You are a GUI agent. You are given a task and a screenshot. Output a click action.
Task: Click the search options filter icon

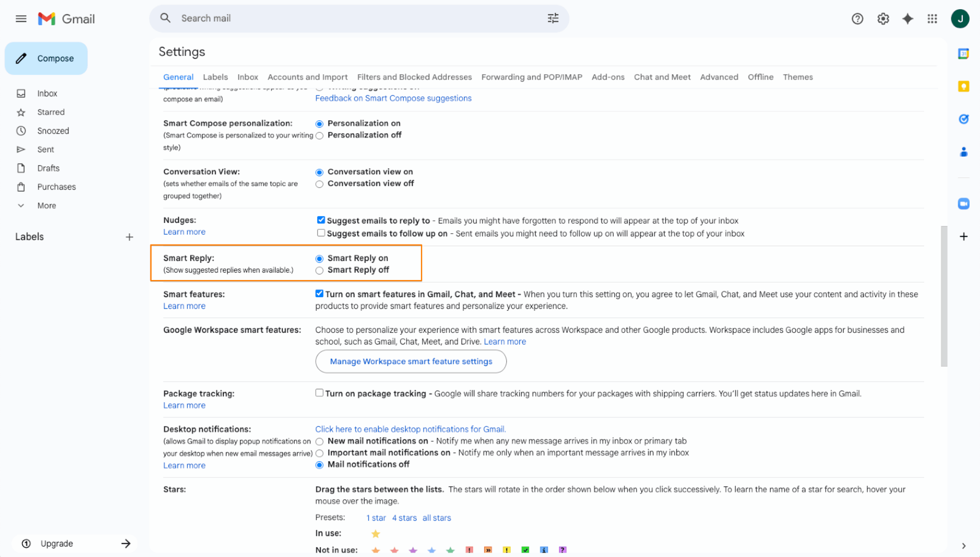tap(553, 18)
